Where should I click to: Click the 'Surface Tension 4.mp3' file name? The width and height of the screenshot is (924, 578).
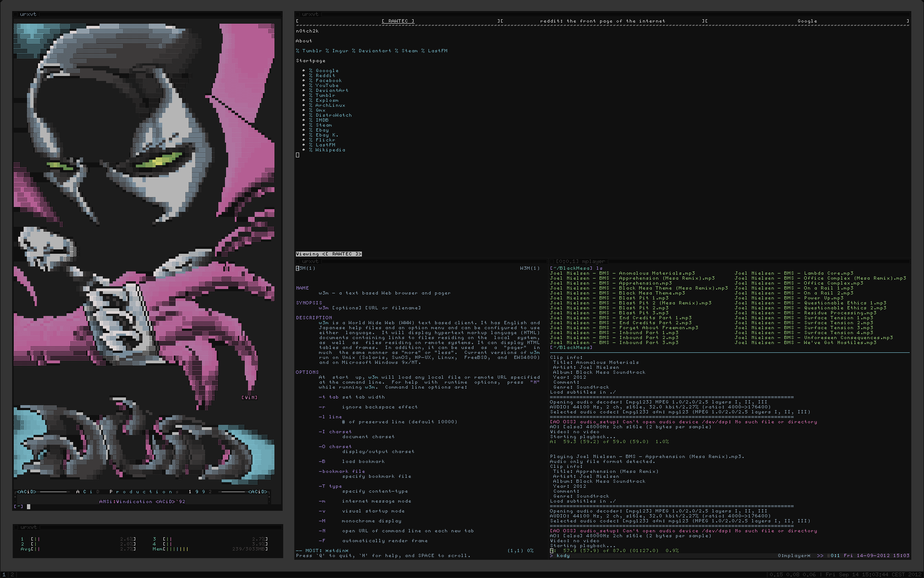point(838,332)
